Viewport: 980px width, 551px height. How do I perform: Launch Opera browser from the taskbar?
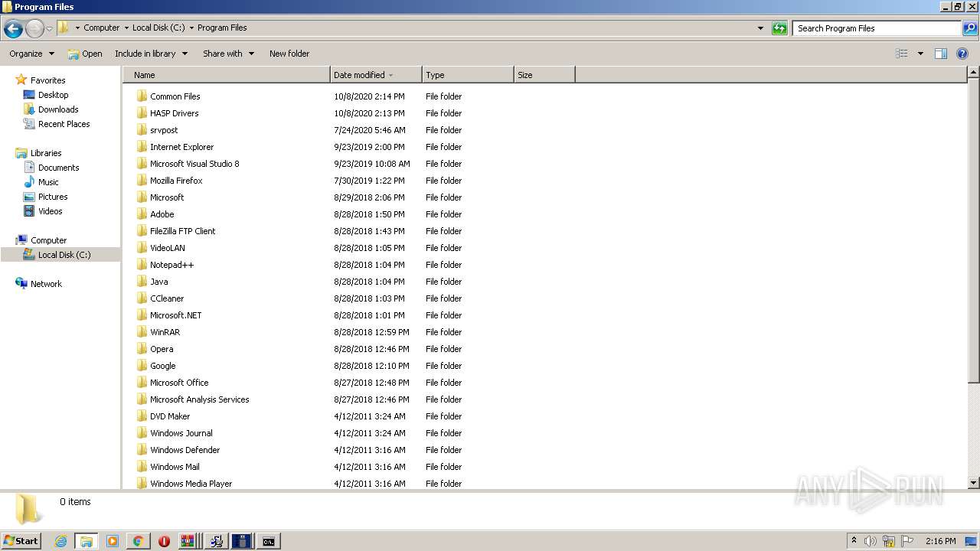164,541
